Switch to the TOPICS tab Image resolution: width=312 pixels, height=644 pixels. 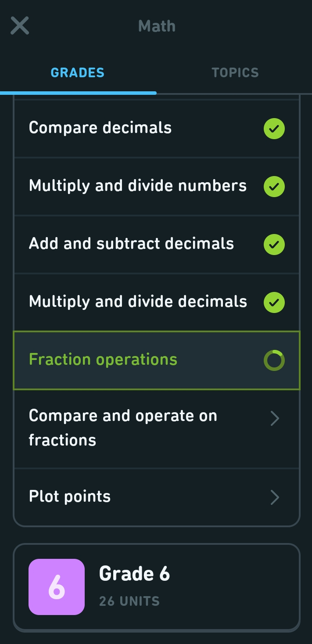(235, 72)
